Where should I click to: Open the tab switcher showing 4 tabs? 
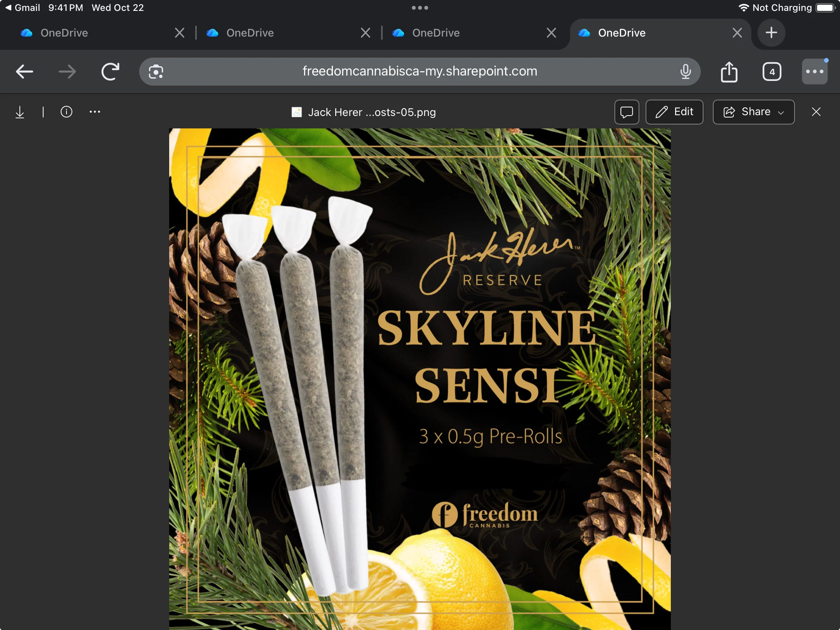coord(772,72)
